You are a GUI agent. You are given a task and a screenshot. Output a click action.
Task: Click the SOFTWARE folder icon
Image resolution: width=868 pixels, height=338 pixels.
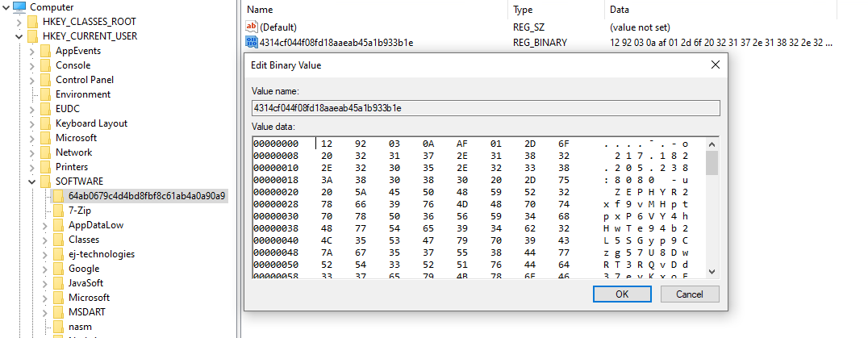pos(47,182)
